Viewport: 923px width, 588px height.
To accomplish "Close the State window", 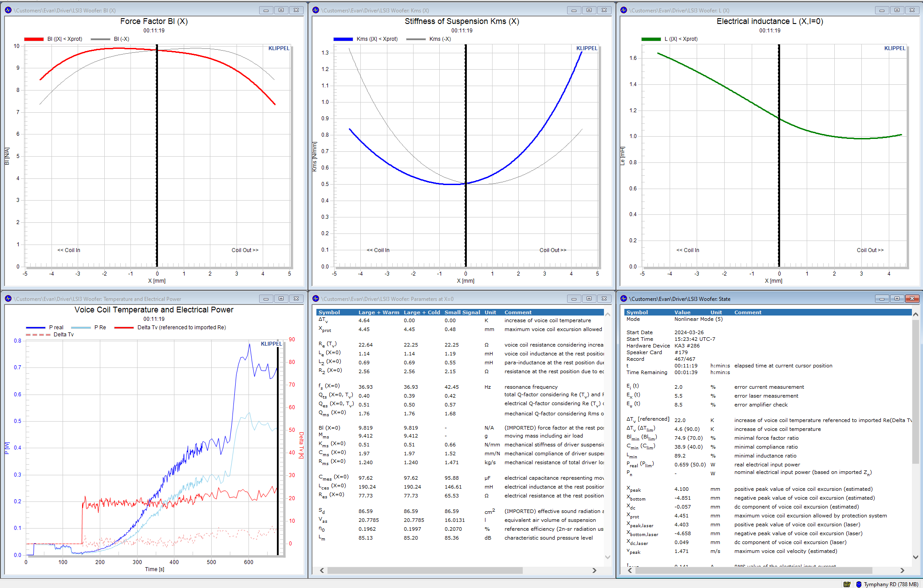I will pos(912,299).
